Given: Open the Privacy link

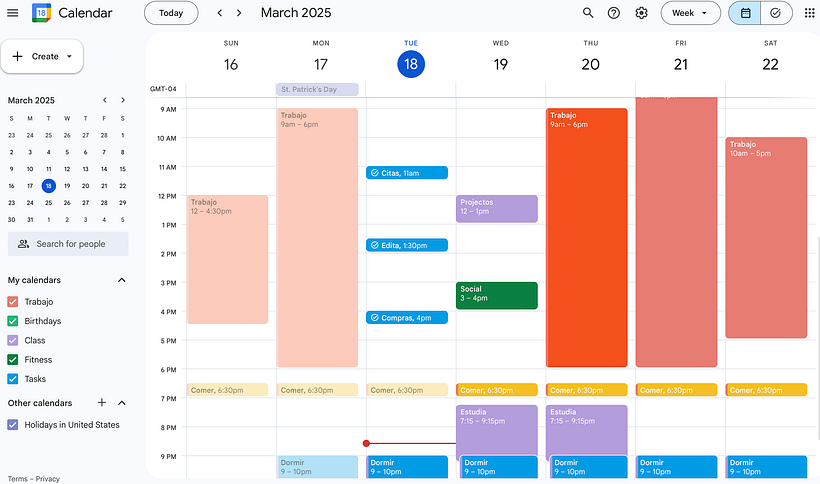Looking at the screenshot, I should 48,479.
